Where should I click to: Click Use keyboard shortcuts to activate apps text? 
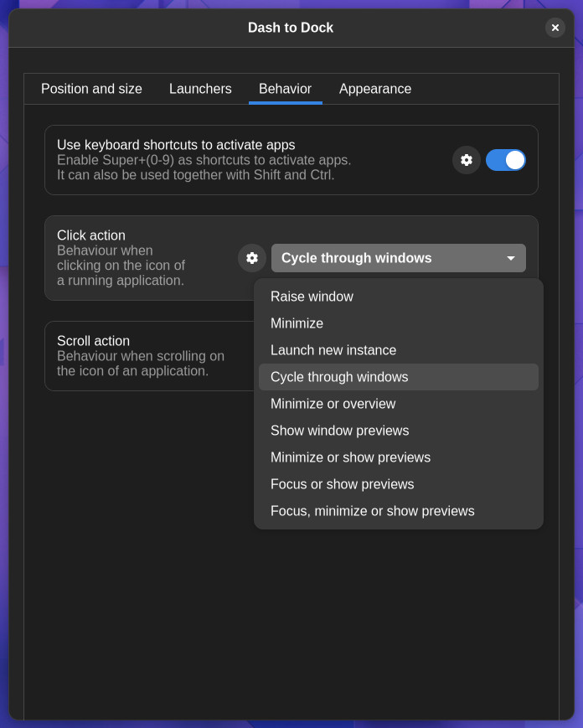pyautogui.click(x=176, y=145)
